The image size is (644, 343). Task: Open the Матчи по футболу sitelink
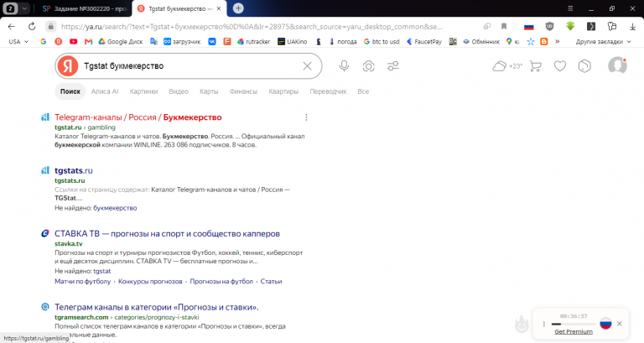click(x=82, y=282)
